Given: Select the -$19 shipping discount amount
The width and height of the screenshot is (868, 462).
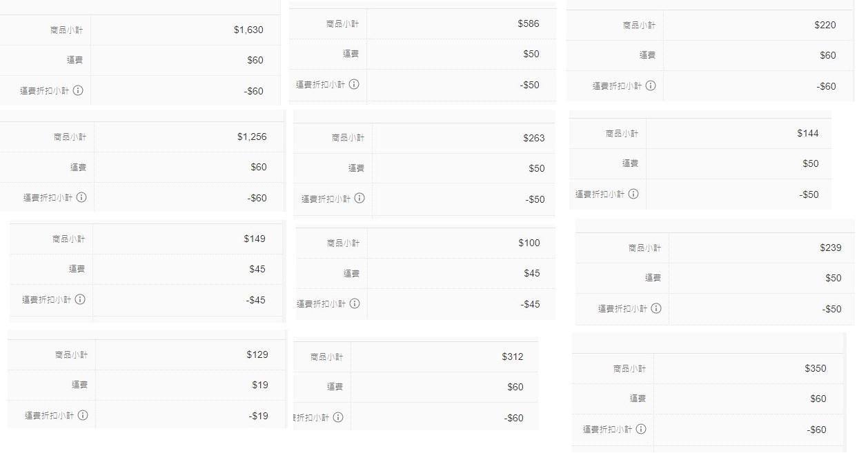Looking at the screenshot, I should tap(258, 416).
